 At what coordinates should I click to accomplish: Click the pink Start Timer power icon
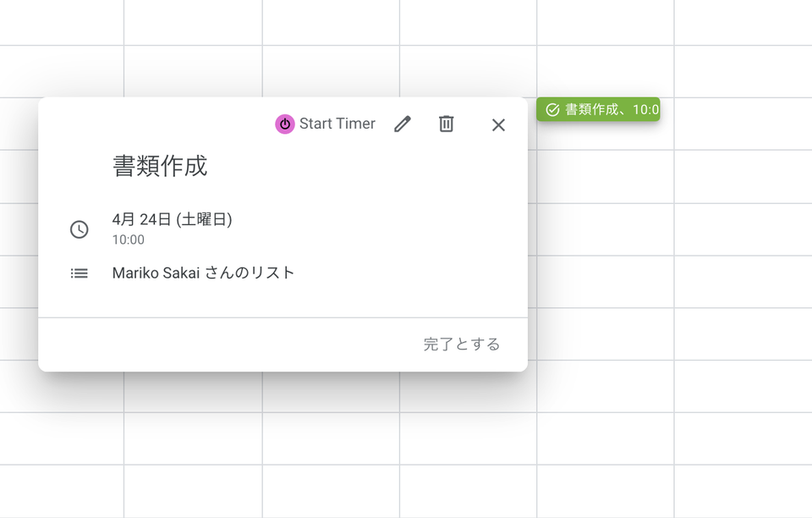tap(284, 124)
